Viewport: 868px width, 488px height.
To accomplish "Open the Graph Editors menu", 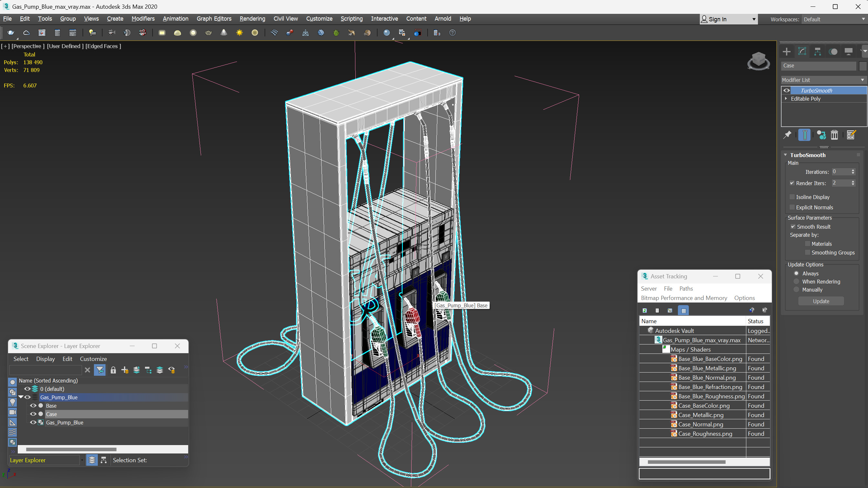I will [214, 19].
